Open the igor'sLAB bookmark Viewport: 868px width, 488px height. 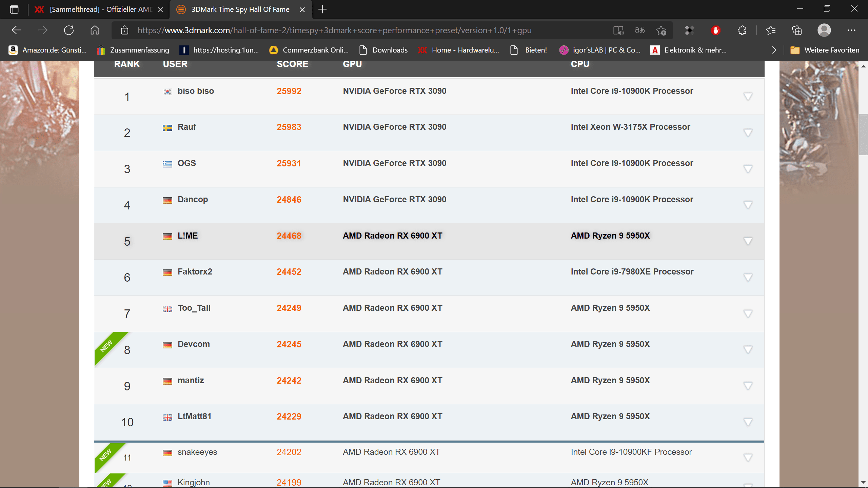[600, 50]
